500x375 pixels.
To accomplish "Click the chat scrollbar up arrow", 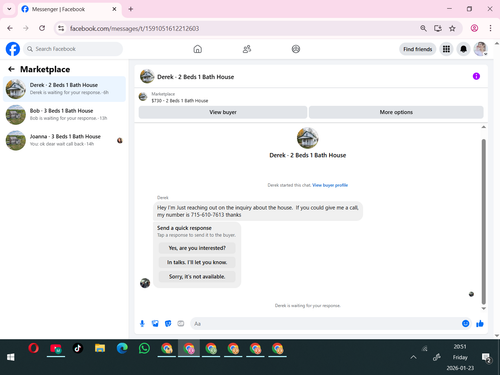I will [x=484, y=127].
